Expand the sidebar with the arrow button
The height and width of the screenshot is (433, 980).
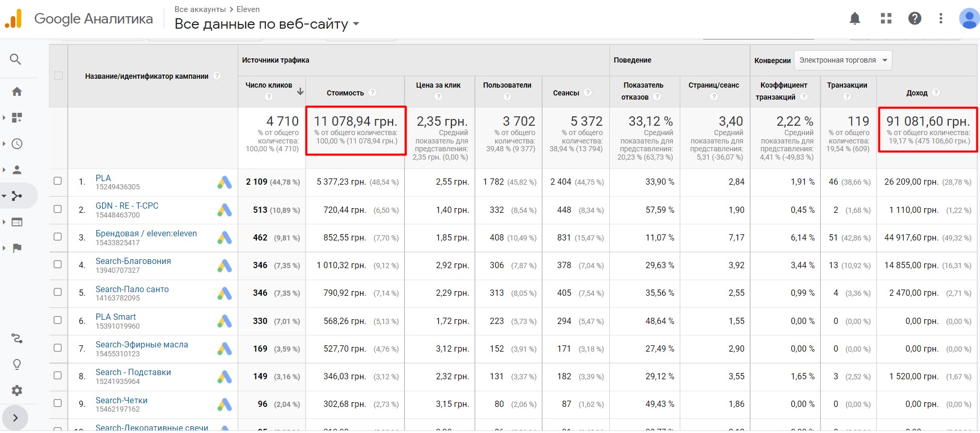point(15,418)
